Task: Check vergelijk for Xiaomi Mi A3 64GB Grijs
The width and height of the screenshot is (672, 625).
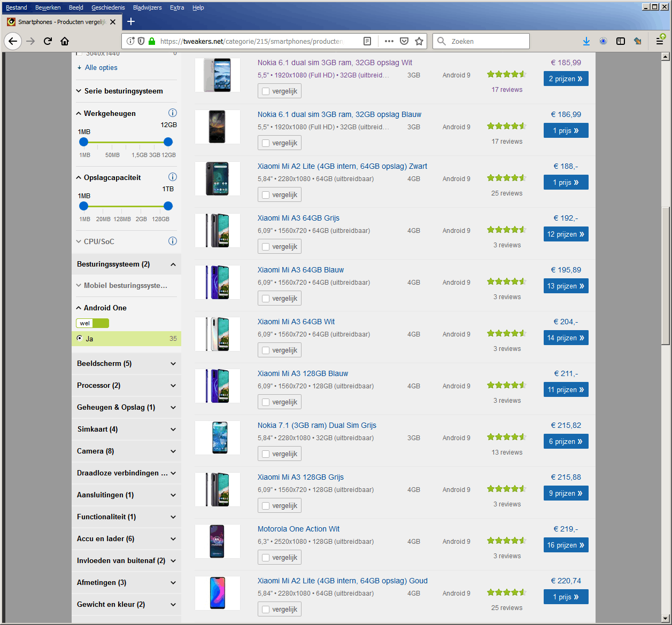Action: pyautogui.click(x=266, y=247)
